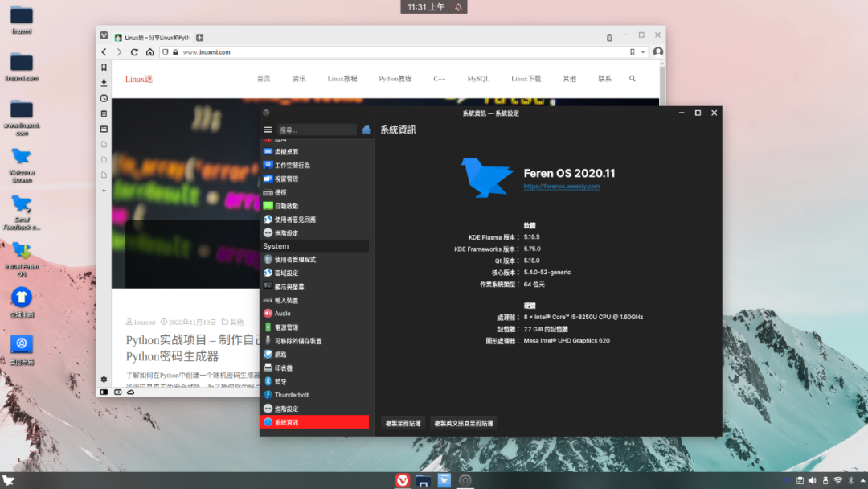Open 虛擬桌面 settings category
This screenshot has width=868, height=489.
click(314, 152)
